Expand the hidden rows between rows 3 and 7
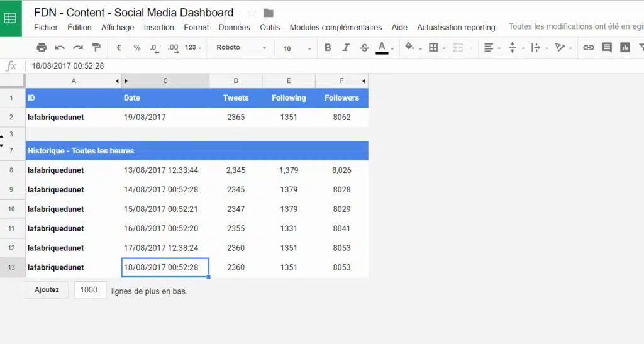The width and height of the screenshot is (644, 344). point(3,143)
